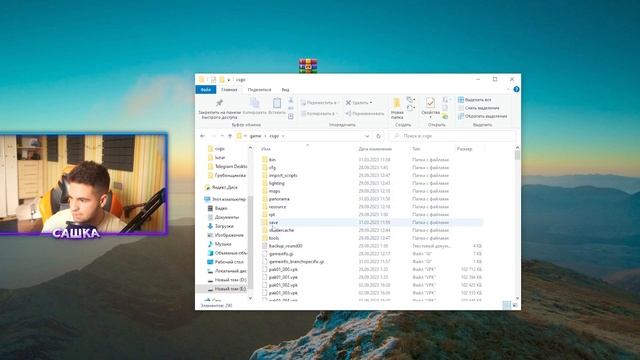Select Этот компьютер in navigation pane
The image size is (640, 360).
click(x=225, y=199)
